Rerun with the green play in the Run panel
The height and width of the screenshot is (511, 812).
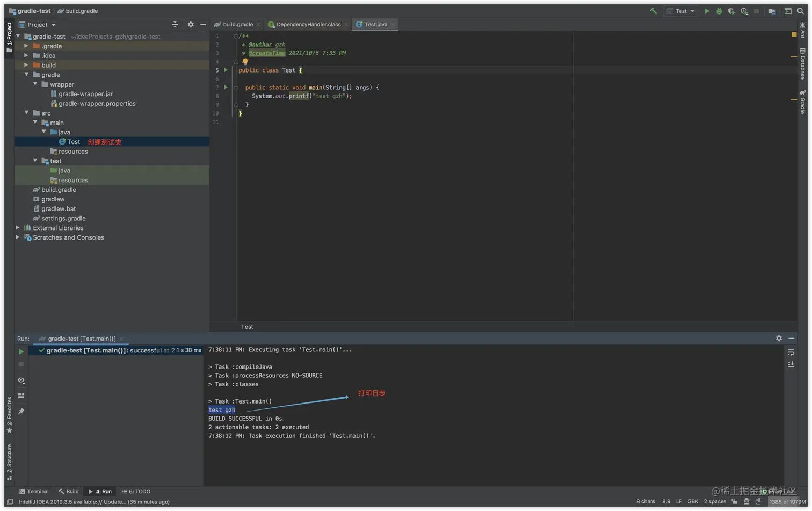click(x=21, y=351)
